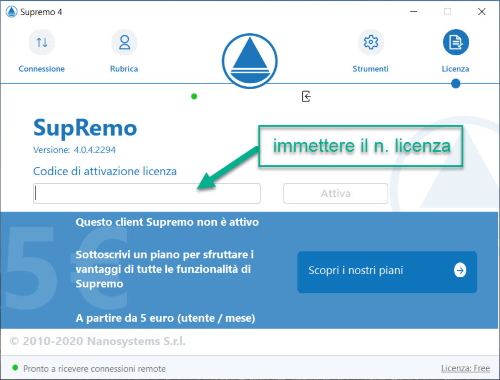Click the Codice di attivazione licenza label
Viewport: 500px width, 380px height.
click(105, 171)
